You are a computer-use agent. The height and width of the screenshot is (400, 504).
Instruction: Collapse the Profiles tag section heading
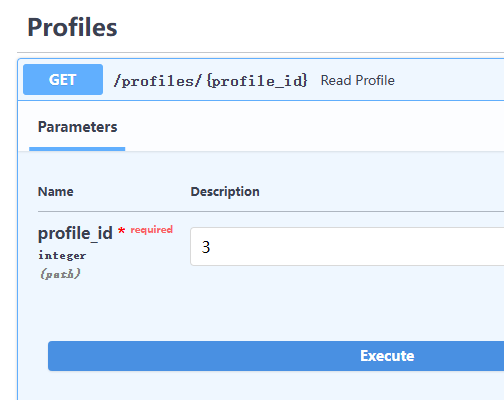click(72, 27)
